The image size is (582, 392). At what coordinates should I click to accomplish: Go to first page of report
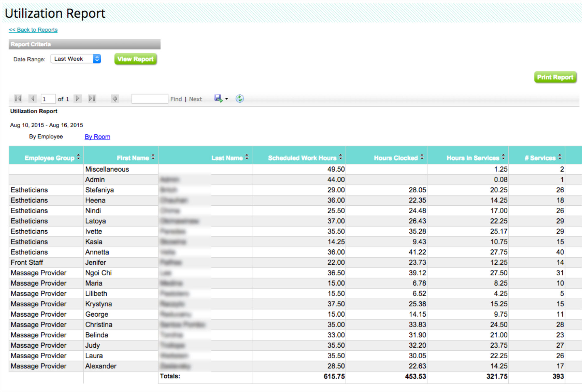[x=18, y=99]
